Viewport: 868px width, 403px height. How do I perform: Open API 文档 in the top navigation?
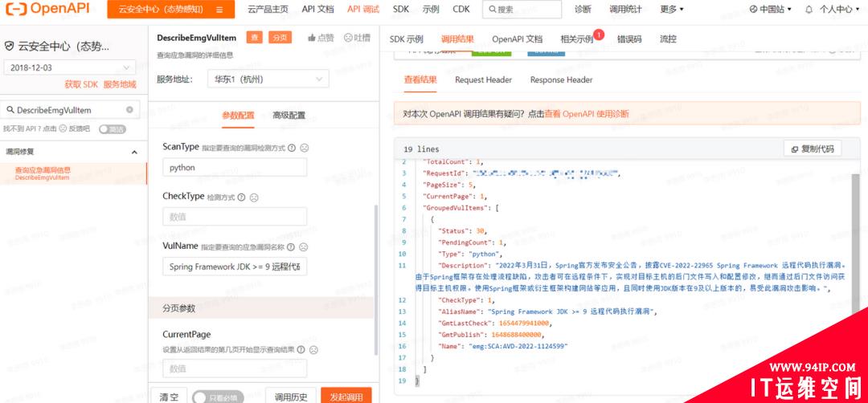(x=317, y=10)
